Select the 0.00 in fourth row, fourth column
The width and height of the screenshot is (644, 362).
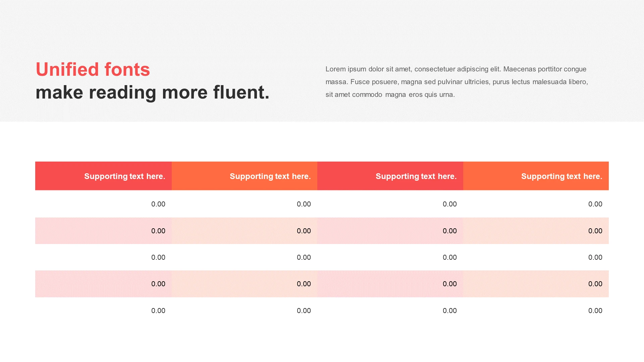tap(595, 284)
